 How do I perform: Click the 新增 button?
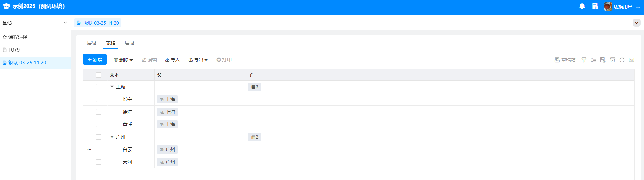point(95,60)
